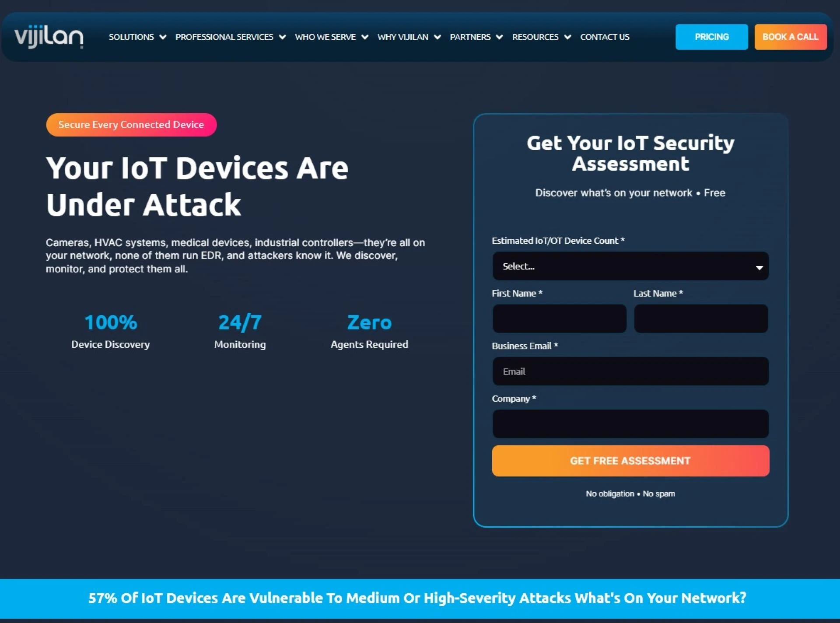Click the First Name input field
The width and height of the screenshot is (840, 623).
560,318
